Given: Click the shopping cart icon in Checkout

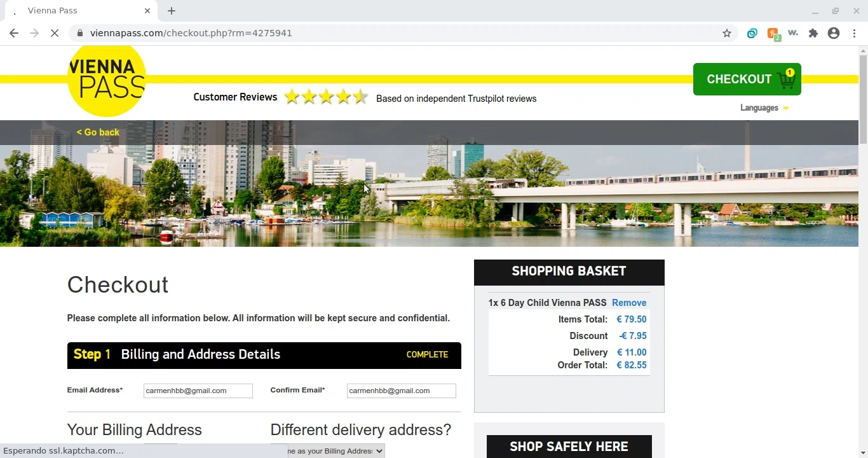Looking at the screenshot, I should coord(787,80).
